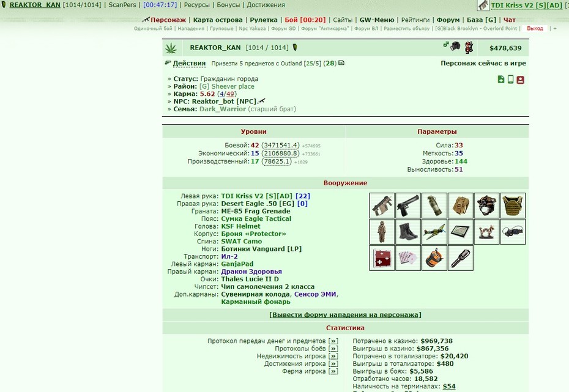
Task: Click the [00:47:17] timer in top bar
Action: [160, 5]
